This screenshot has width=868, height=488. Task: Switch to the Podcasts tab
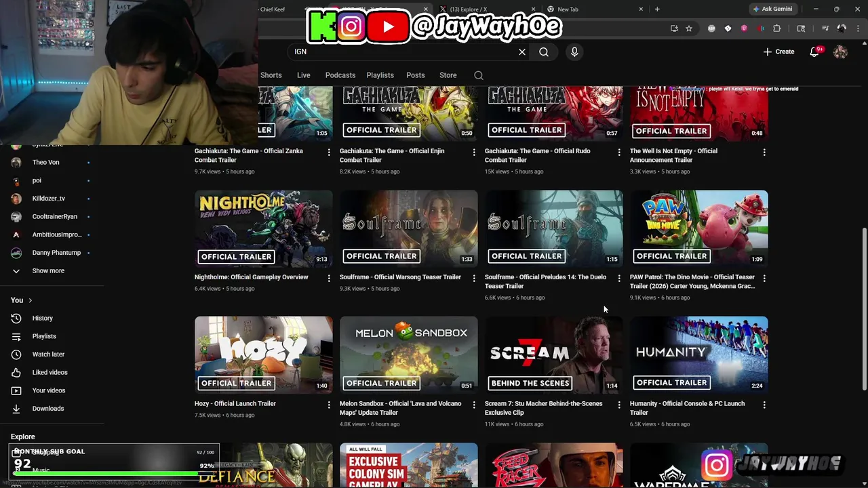tap(340, 75)
